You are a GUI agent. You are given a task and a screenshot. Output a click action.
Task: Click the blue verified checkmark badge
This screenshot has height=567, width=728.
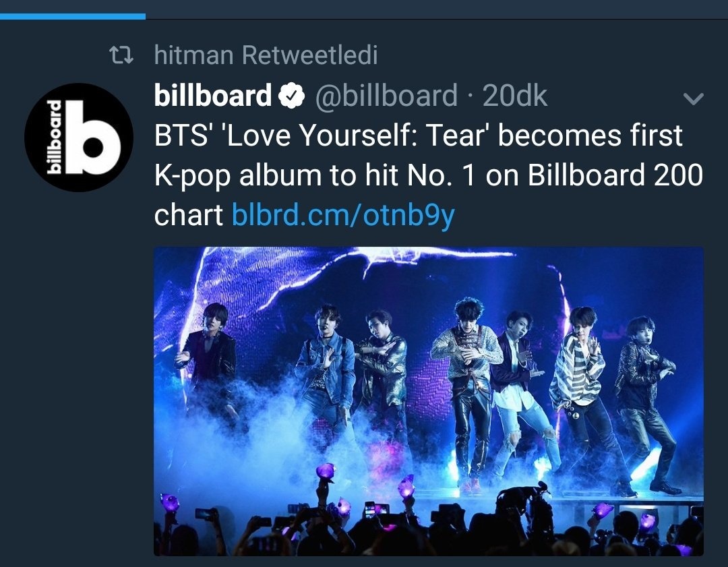click(291, 96)
